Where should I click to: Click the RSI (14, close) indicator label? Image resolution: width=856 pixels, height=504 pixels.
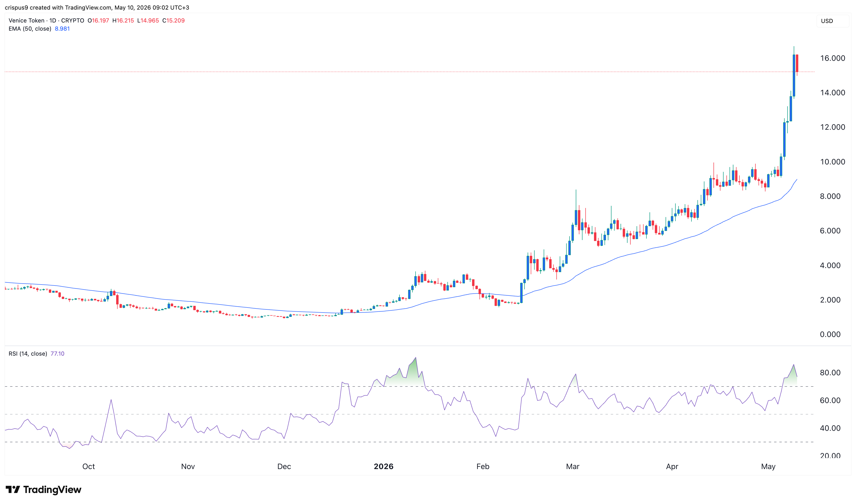coord(28,353)
